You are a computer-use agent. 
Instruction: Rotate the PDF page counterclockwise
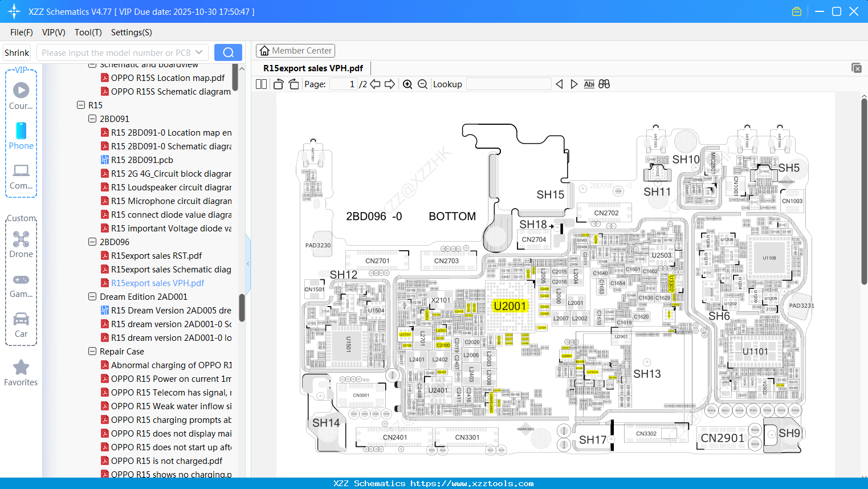tap(278, 84)
